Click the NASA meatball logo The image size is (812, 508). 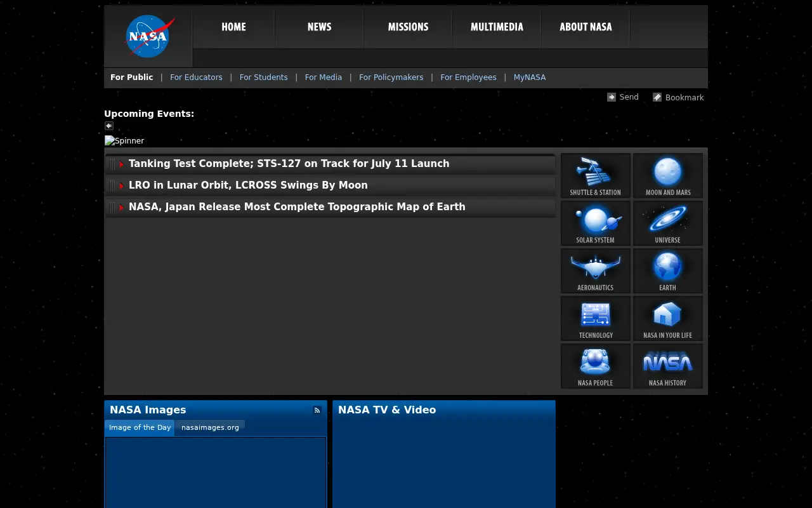[150, 36]
